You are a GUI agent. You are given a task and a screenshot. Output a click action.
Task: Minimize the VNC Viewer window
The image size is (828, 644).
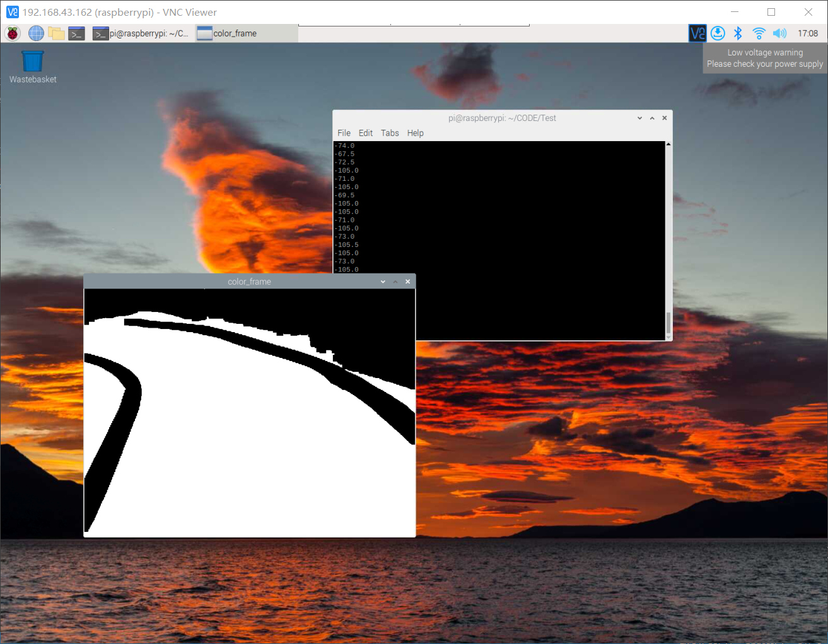click(735, 12)
